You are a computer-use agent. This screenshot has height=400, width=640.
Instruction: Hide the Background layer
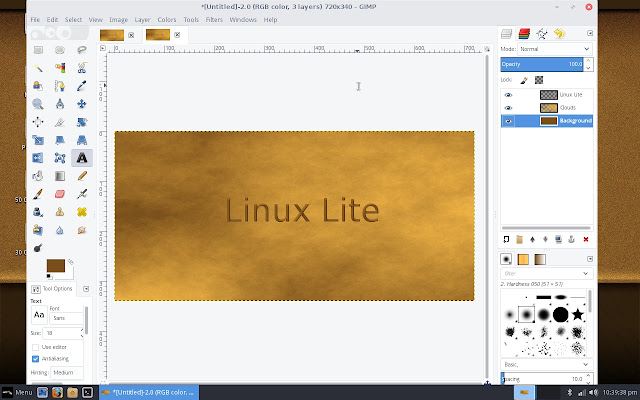pos(508,121)
